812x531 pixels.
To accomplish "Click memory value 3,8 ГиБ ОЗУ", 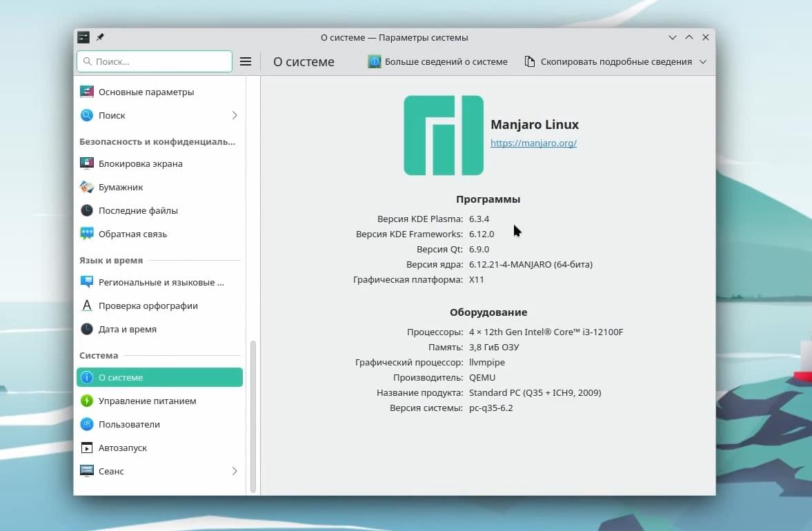I will pyautogui.click(x=494, y=348).
